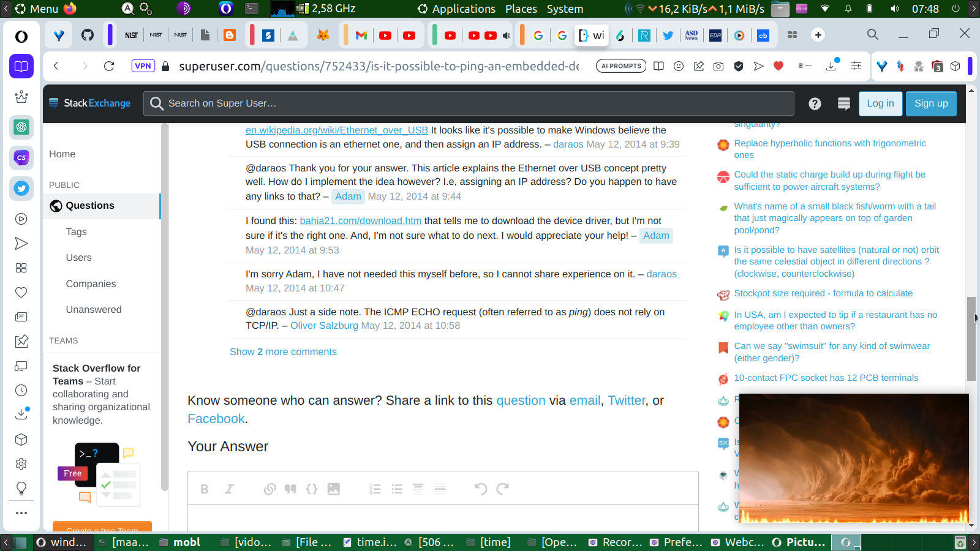Share the question via the Facebook link
This screenshot has height=551, width=980.
pyautogui.click(x=216, y=419)
